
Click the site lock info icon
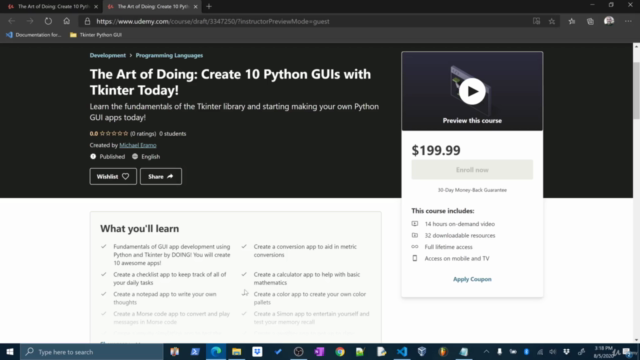(87, 21)
